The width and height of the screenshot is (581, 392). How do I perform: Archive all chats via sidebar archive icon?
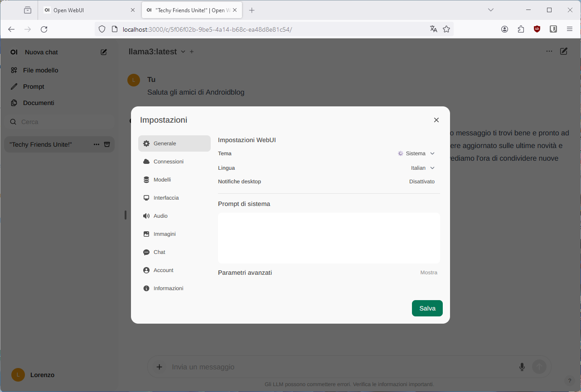[107, 144]
